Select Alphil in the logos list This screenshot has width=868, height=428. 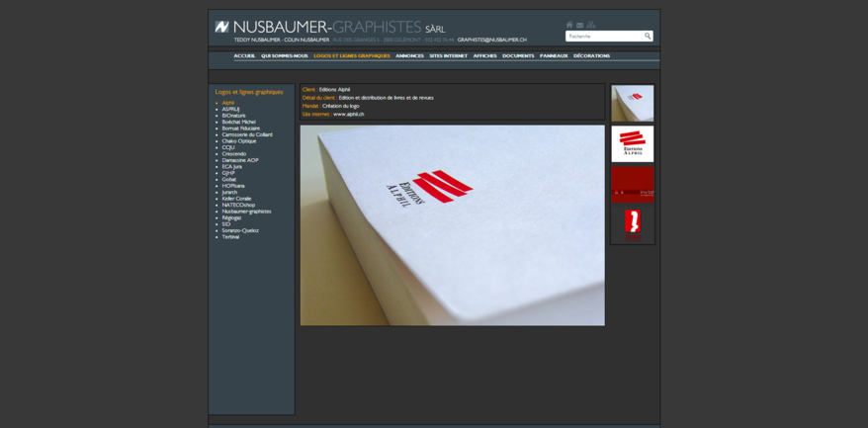point(228,103)
